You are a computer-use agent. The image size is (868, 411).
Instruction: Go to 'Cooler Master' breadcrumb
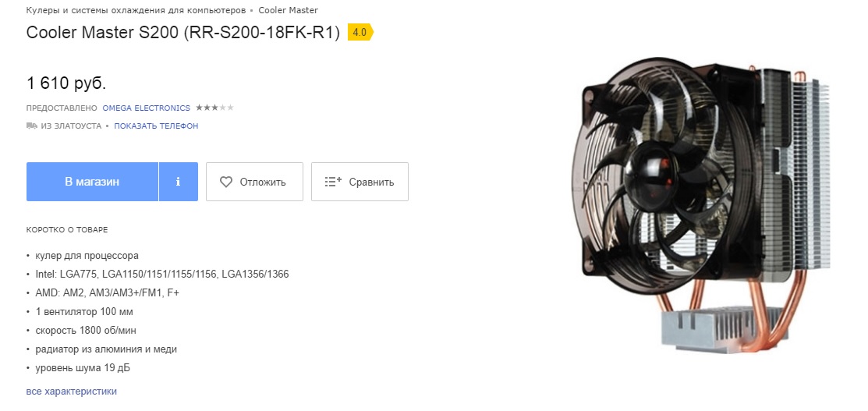point(289,10)
